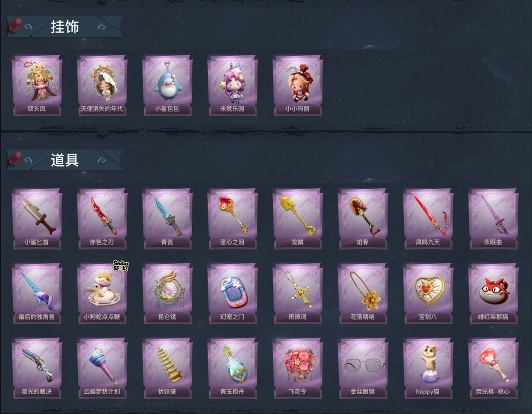Image resolution: width=532 pixels, height=414 pixels.
Task: Select the 昆仑镜 mirror item
Action: [167, 294]
